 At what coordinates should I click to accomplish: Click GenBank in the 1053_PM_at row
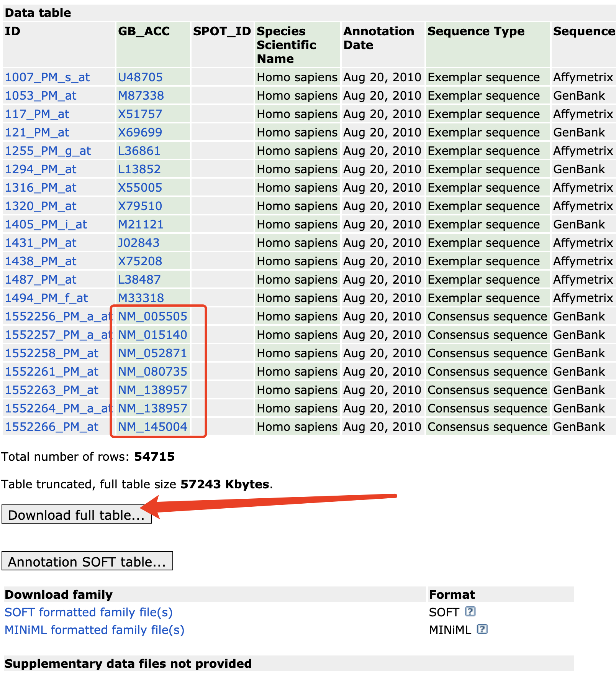[x=579, y=96]
